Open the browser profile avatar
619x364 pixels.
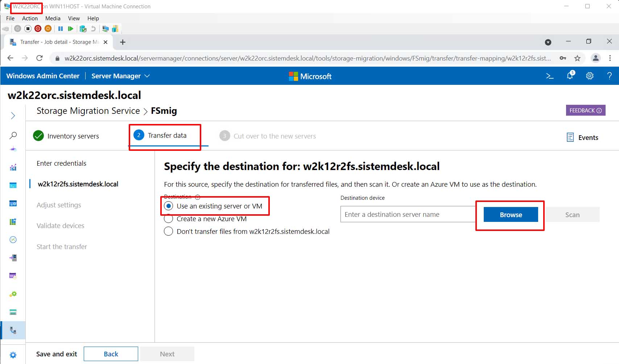coord(595,58)
